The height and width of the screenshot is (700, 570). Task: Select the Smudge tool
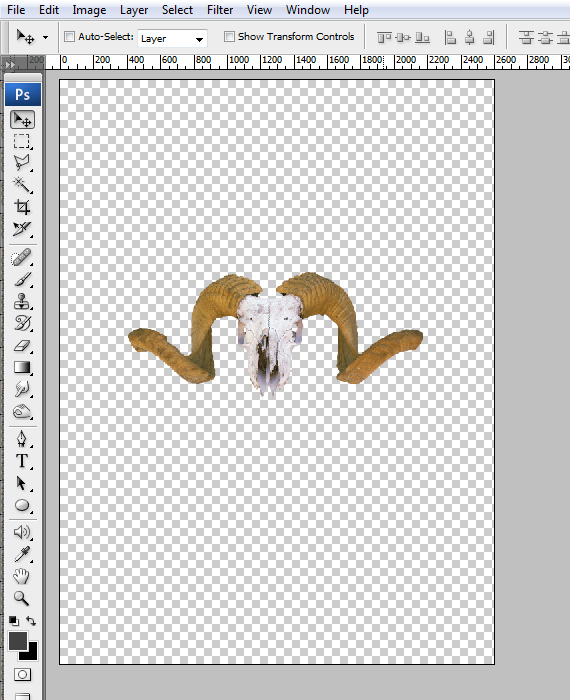coord(22,389)
